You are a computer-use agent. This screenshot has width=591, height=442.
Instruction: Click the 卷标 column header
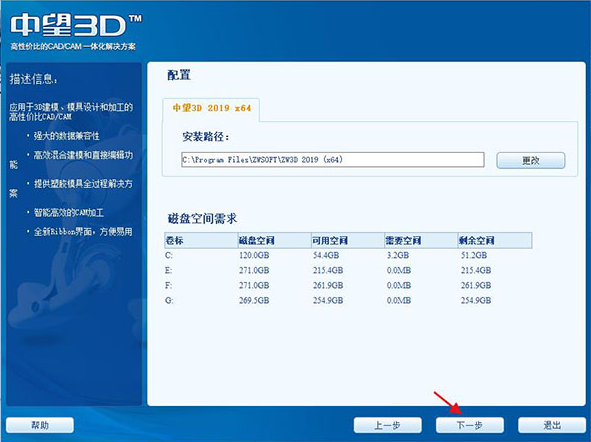(201, 240)
